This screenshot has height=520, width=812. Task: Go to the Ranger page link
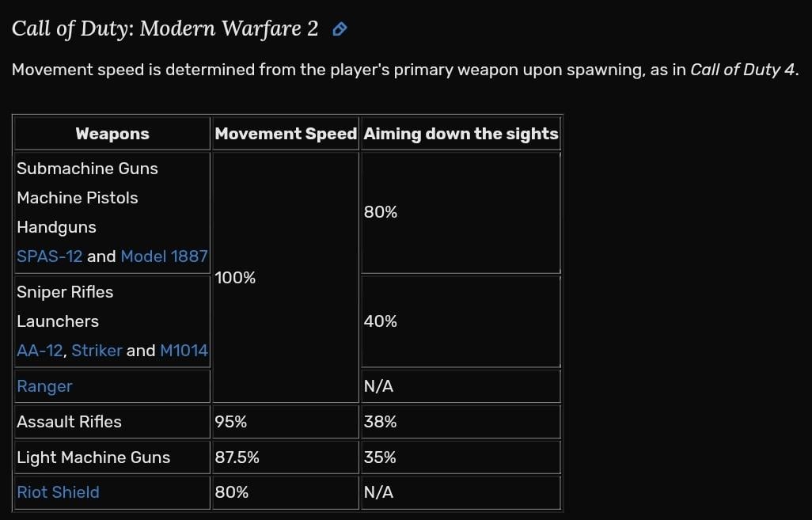[x=44, y=386]
